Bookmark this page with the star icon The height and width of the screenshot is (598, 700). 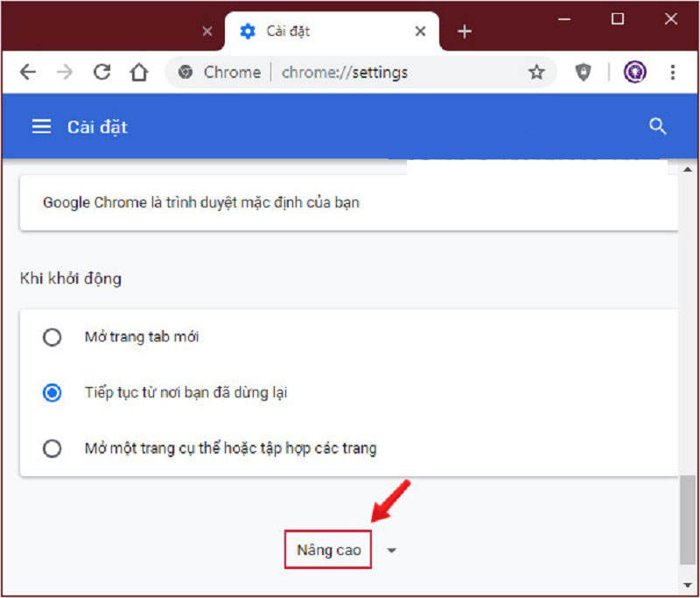click(536, 72)
